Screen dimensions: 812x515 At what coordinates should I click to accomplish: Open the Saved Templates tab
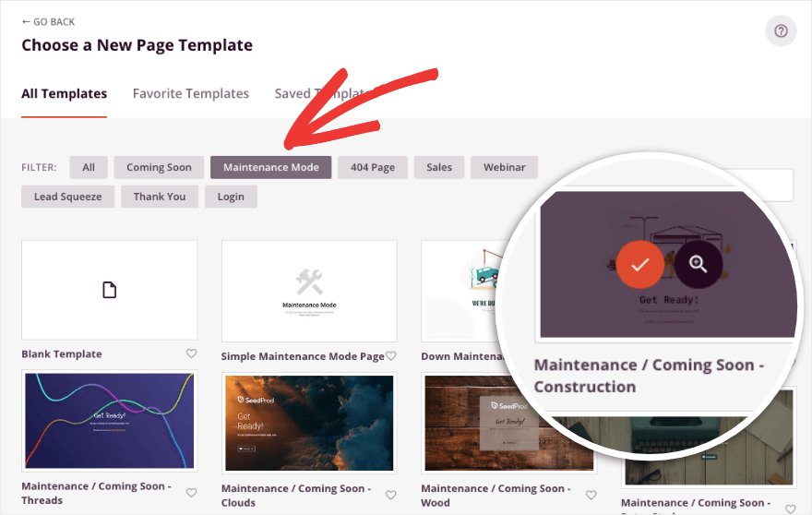click(x=321, y=94)
